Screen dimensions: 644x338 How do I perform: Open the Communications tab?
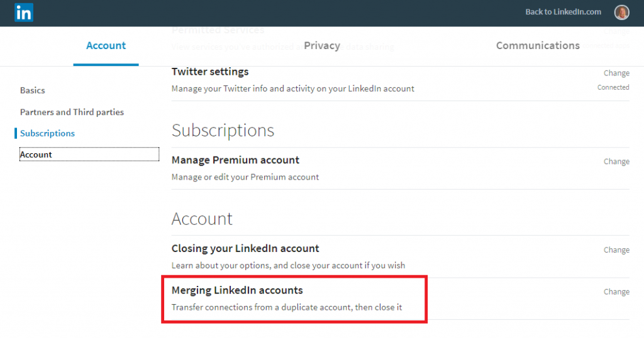pos(538,45)
